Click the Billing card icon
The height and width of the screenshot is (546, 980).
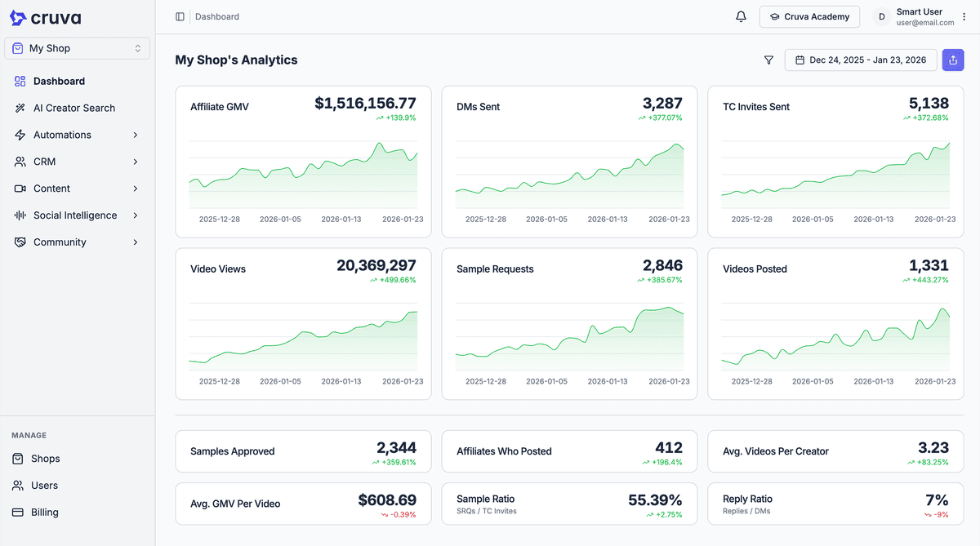coord(18,513)
